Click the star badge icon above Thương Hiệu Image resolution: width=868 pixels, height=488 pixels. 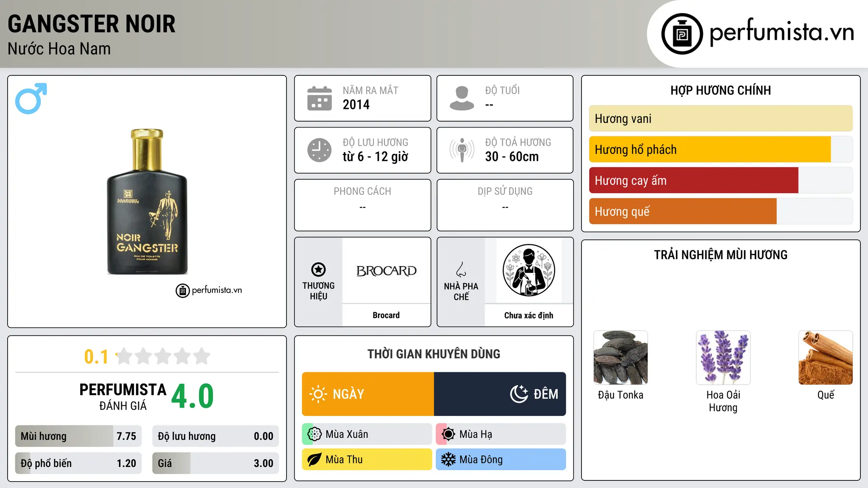coord(318,269)
